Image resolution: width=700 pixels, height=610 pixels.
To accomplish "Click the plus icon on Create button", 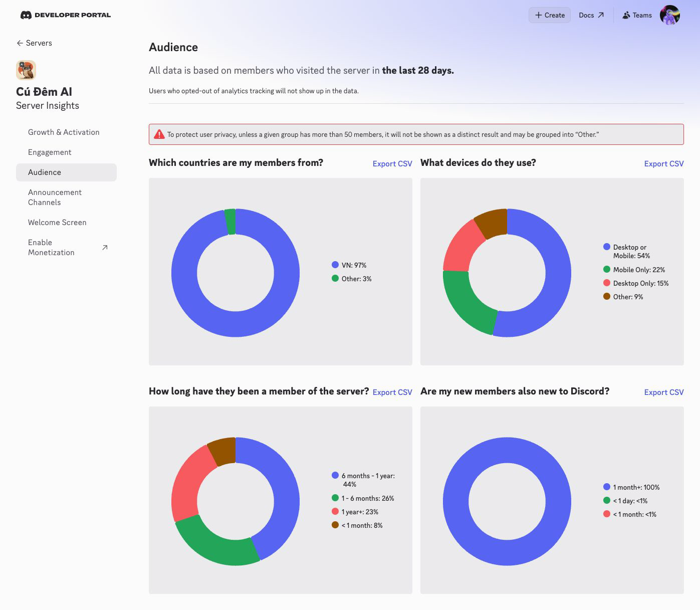I will click(x=539, y=15).
